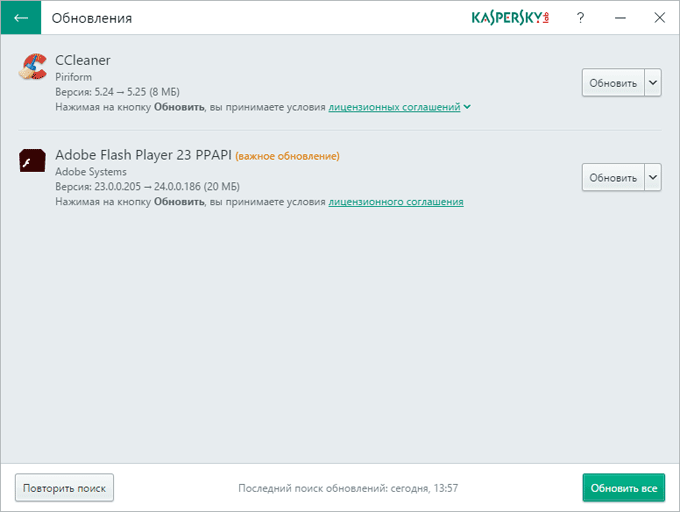The height and width of the screenshot is (512, 680).
Task: Click the Последний поиск обновлений status text
Action: pos(348,488)
